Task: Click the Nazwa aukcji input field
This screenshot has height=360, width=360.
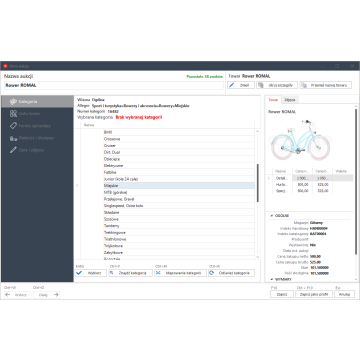Action: pyautogui.click(x=114, y=85)
